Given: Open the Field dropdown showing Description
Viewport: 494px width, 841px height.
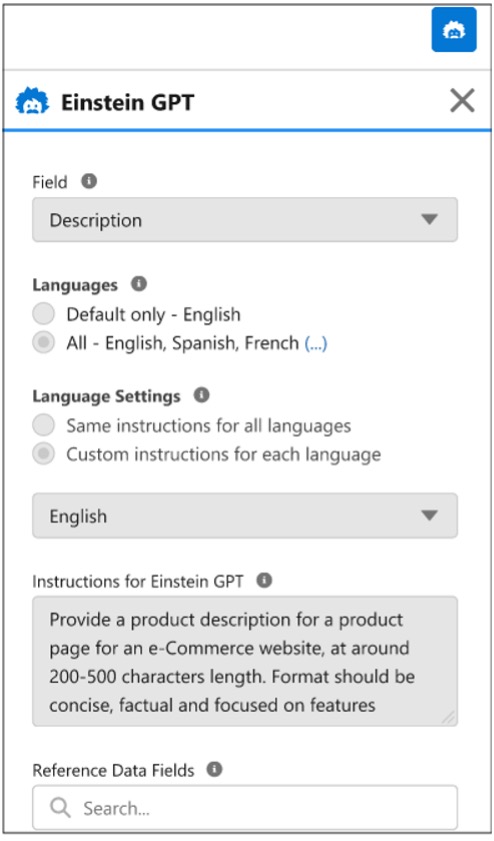Looking at the screenshot, I should click(x=245, y=220).
